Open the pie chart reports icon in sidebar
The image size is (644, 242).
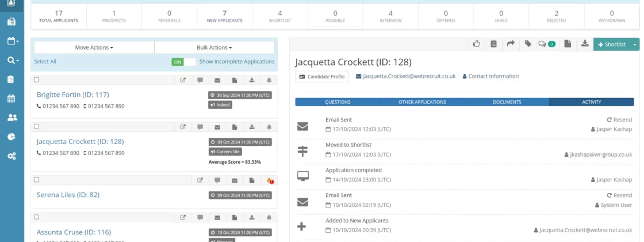(x=11, y=137)
